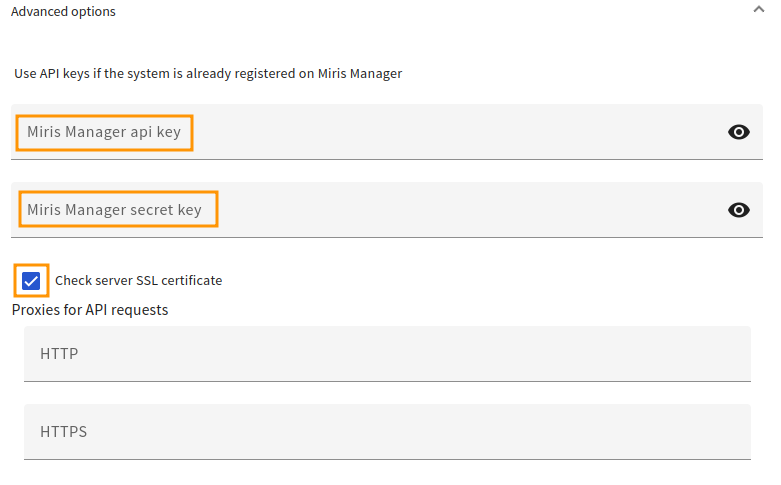Focus the Miris Manager secret key field
Screen dimensions: 781x485
click(387, 210)
